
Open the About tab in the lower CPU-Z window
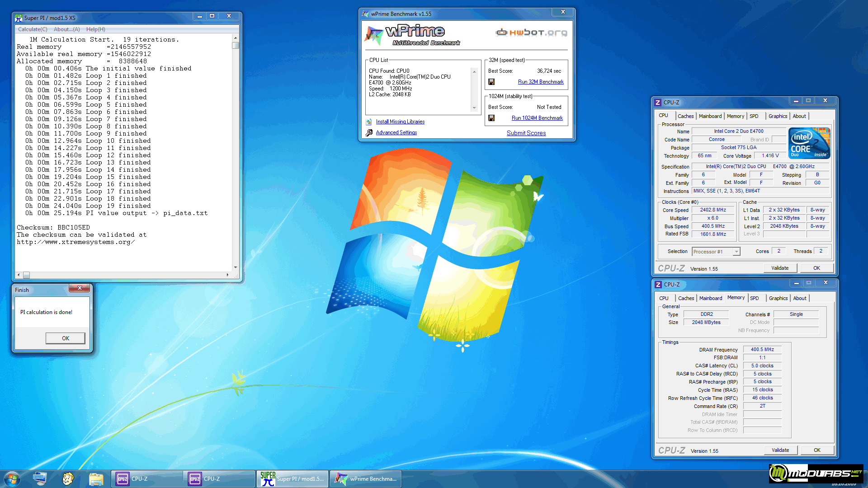click(x=800, y=298)
